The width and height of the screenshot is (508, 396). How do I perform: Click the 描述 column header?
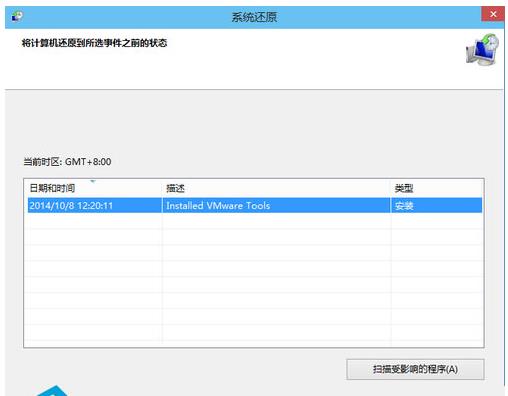pos(276,188)
